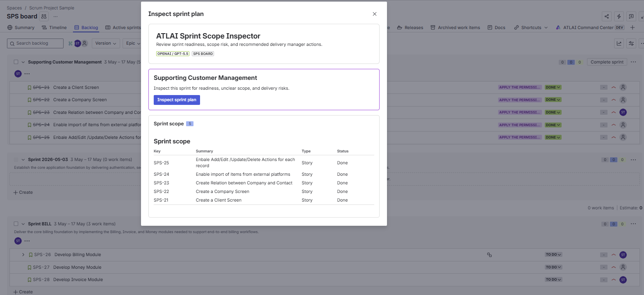
Task: Click the Inspect sprint plan button
Action: (x=177, y=100)
